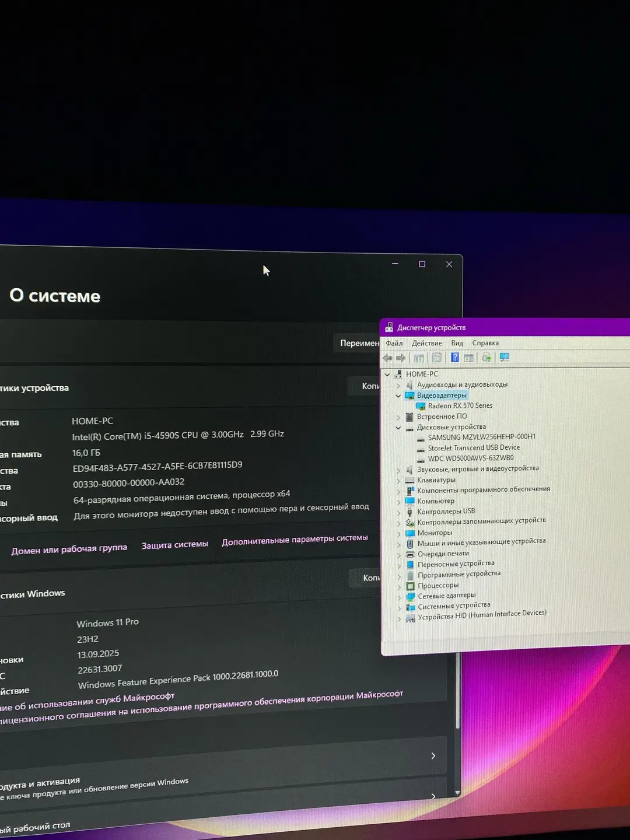Click the Radeon RX 570 Series adapter icon

pyautogui.click(x=420, y=406)
